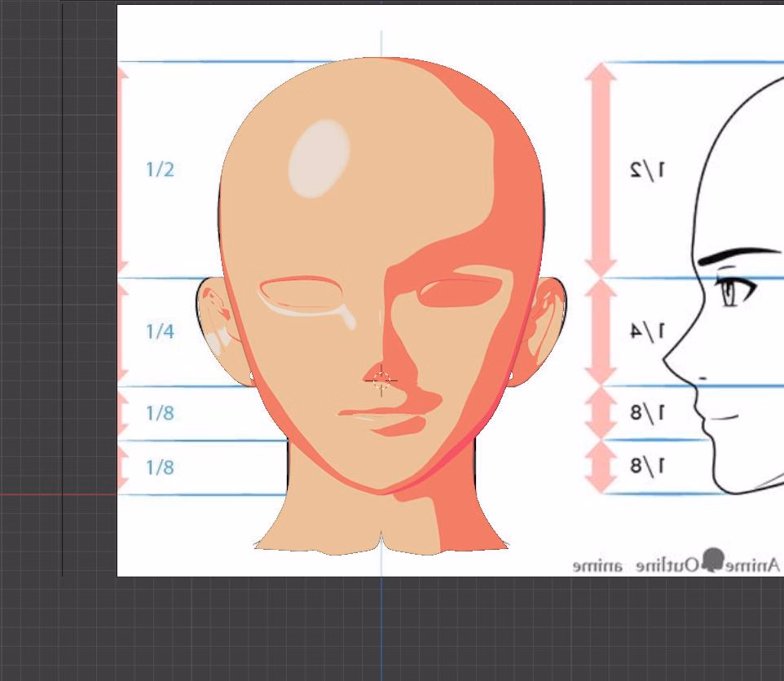Click the blue "1/8" label beside the lips
Screen dimensions: 784x681
[160, 413]
